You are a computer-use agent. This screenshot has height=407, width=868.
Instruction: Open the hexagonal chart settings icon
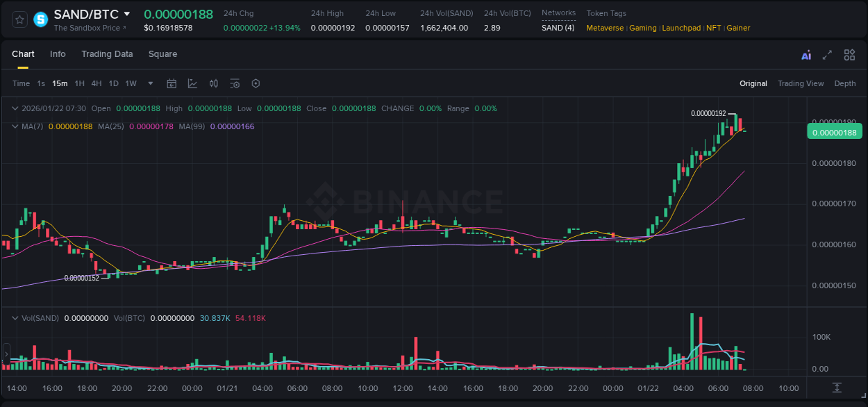(x=256, y=83)
